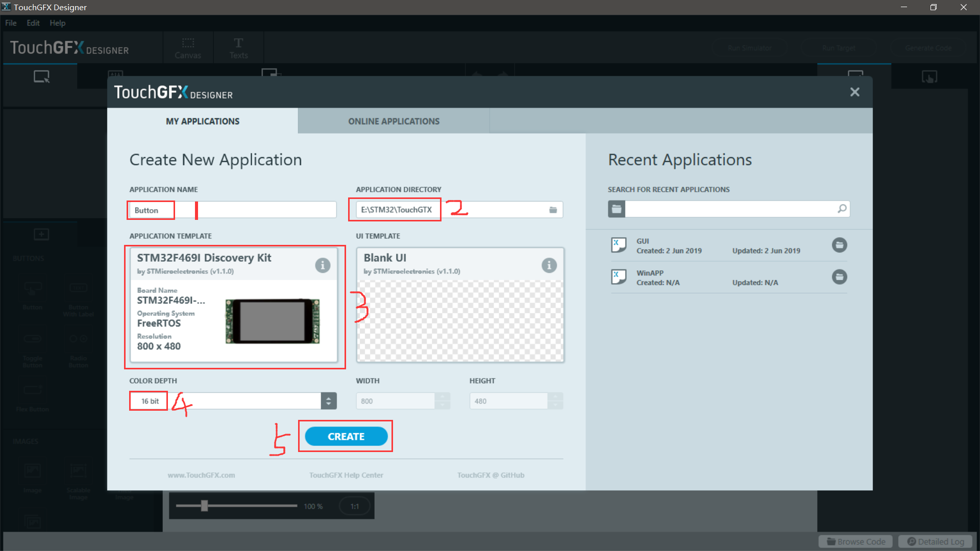Screen dimensions: 980x551
Task: Open TouchGFX Help Center link
Action: (x=346, y=475)
